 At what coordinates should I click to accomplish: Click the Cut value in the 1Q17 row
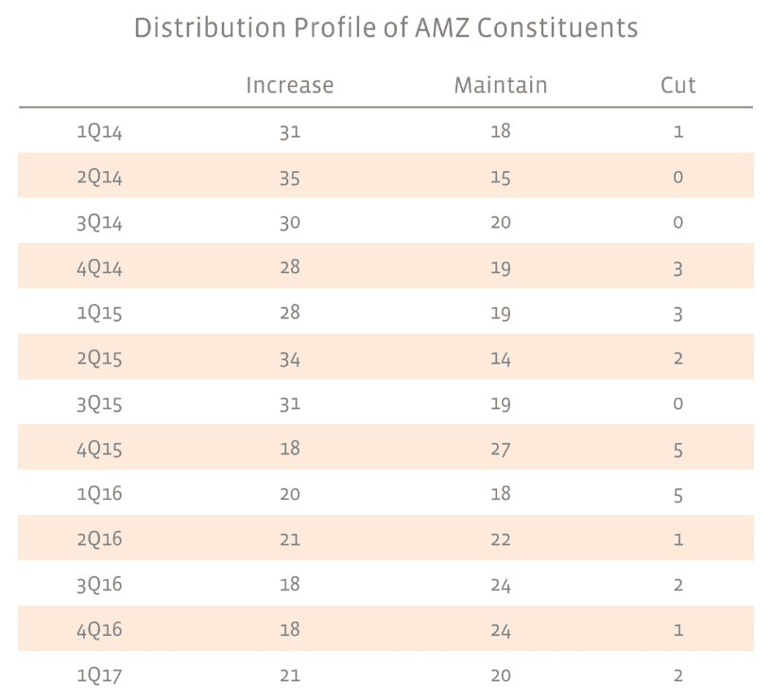click(x=678, y=675)
